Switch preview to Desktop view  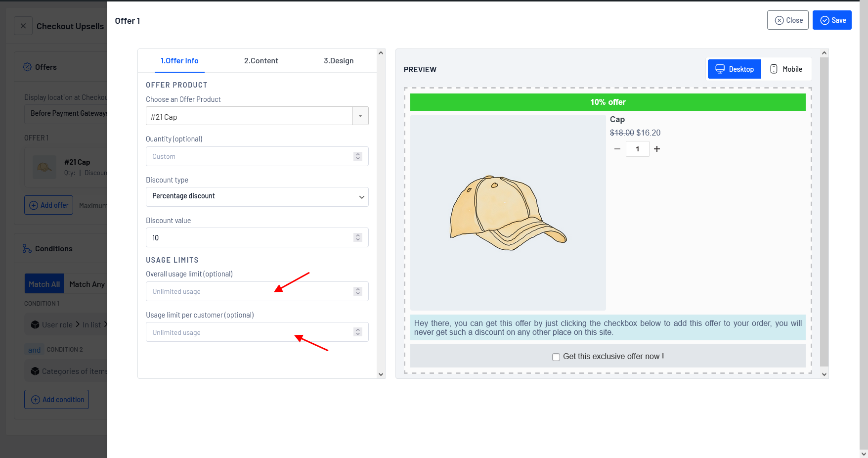click(x=735, y=69)
